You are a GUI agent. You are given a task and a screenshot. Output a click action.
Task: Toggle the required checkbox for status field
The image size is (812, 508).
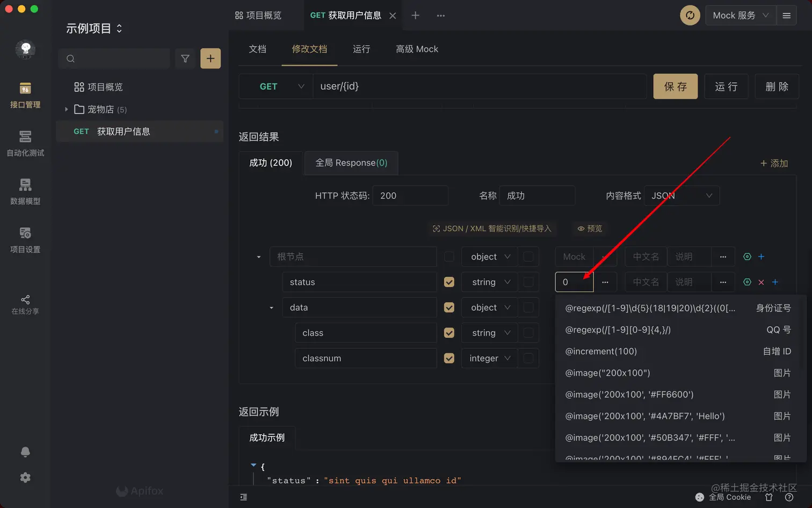450,282
